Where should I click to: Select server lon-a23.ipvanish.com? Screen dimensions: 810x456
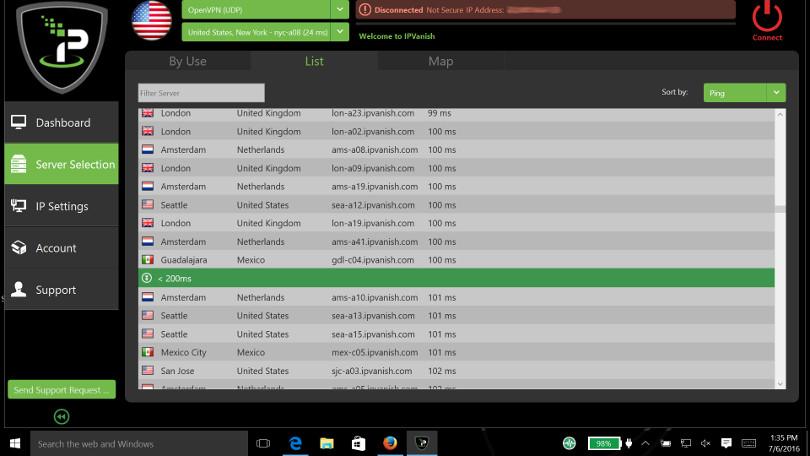click(456, 113)
